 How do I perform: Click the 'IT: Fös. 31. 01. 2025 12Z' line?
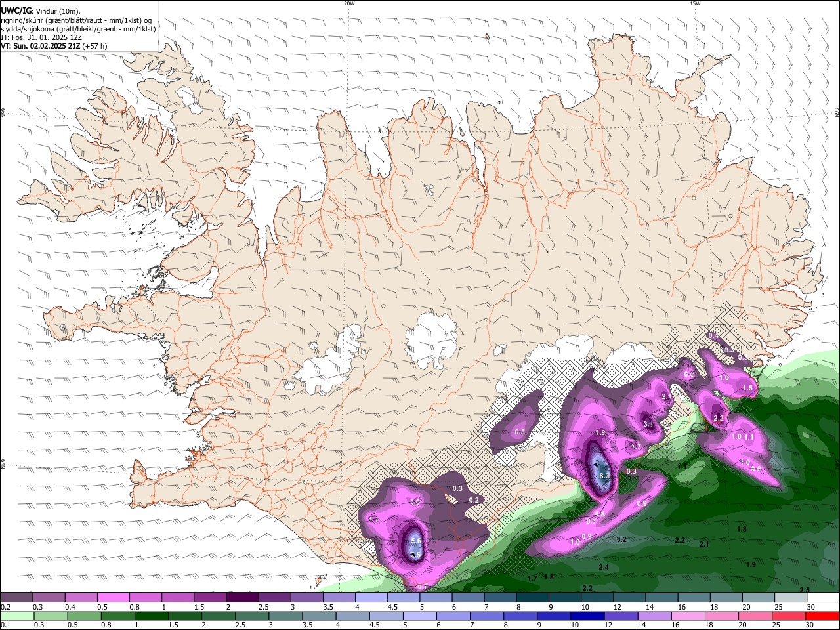pyautogui.click(x=41, y=37)
